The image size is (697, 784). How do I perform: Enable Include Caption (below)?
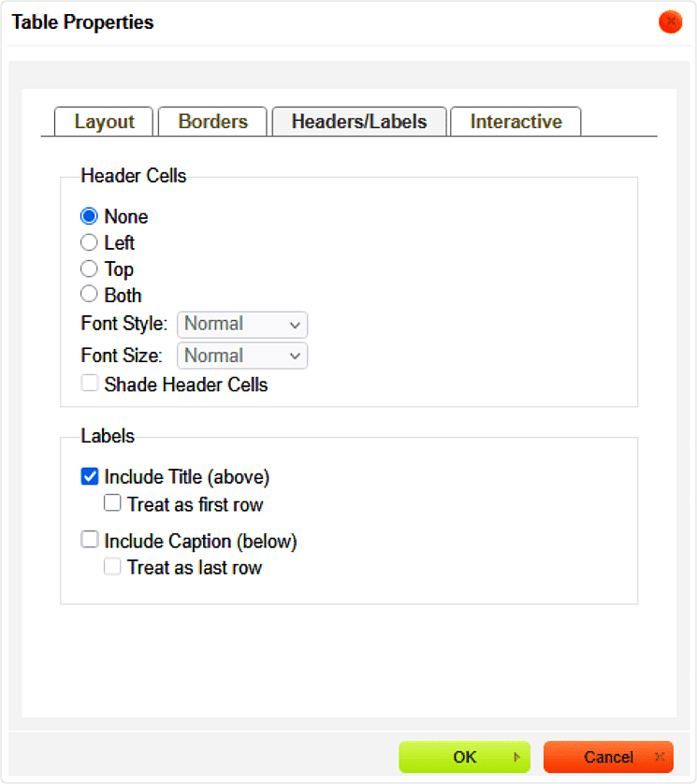pyautogui.click(x=90, y=540)
